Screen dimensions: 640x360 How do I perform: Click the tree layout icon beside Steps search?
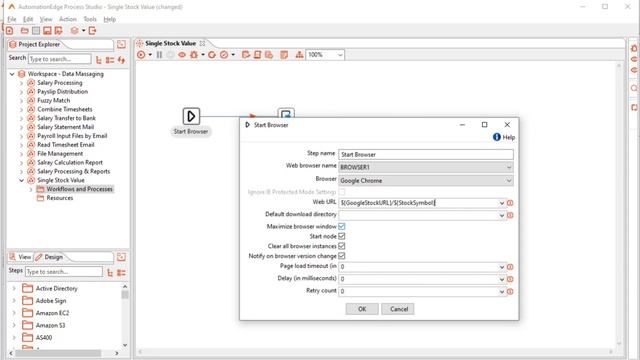(x=110, y=273)
